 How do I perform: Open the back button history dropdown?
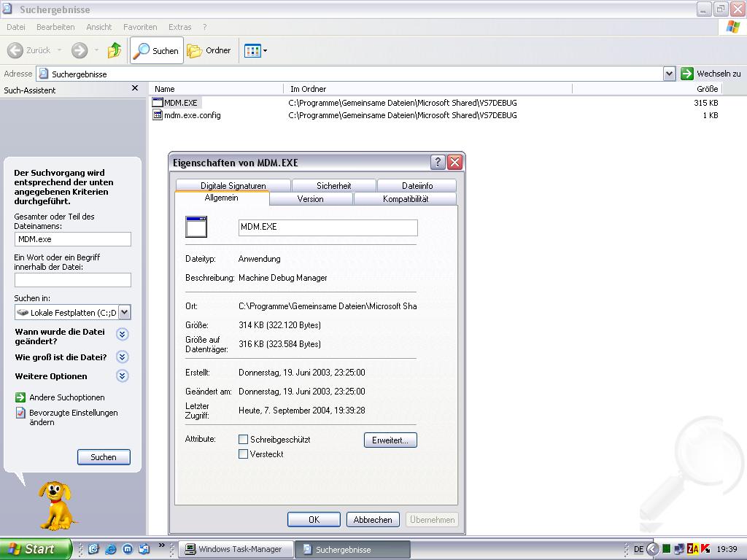[59, 50]
